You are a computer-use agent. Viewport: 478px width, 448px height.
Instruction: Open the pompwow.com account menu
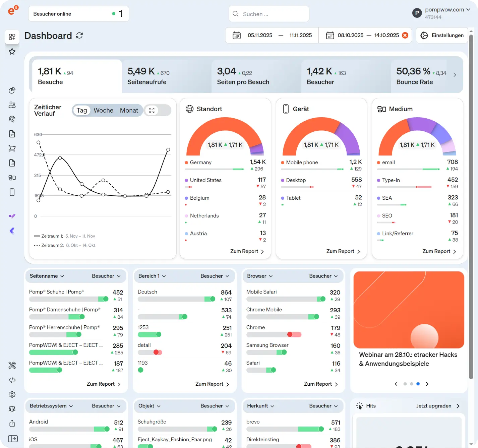[x=445, y=9]
